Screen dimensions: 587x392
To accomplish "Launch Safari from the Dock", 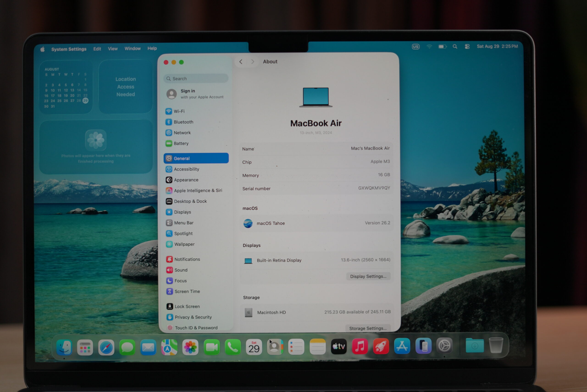I will coord(106,347).
